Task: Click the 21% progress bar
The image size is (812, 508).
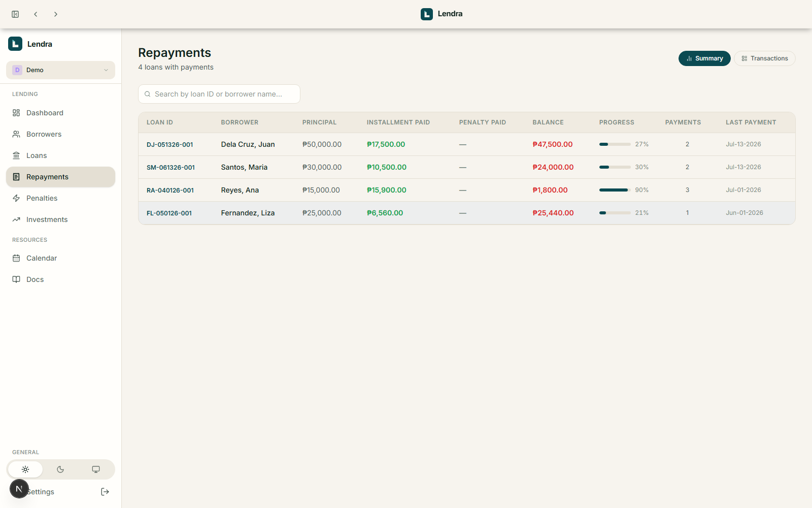Action: point(615,213)
